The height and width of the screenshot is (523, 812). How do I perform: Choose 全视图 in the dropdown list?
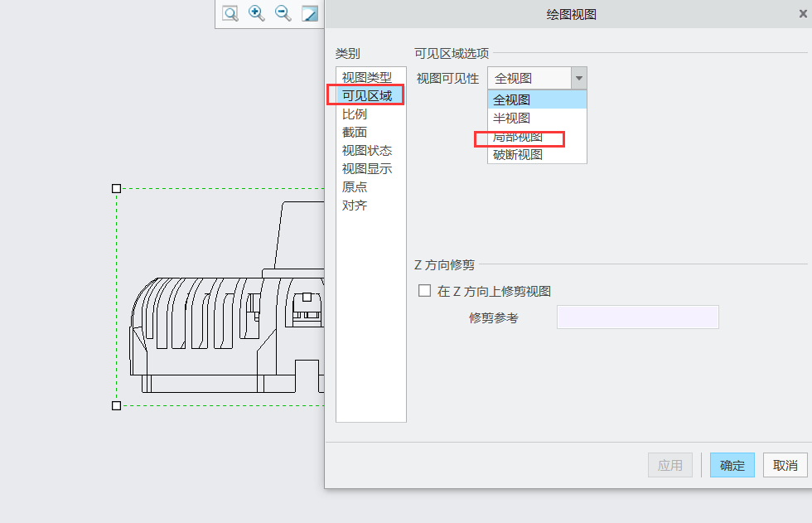coord(537,99)
